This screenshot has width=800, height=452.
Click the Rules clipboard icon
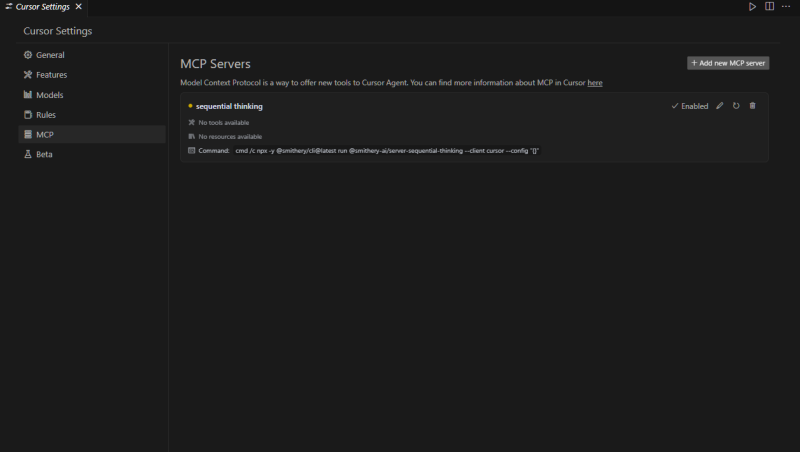(x=28, y=115)
